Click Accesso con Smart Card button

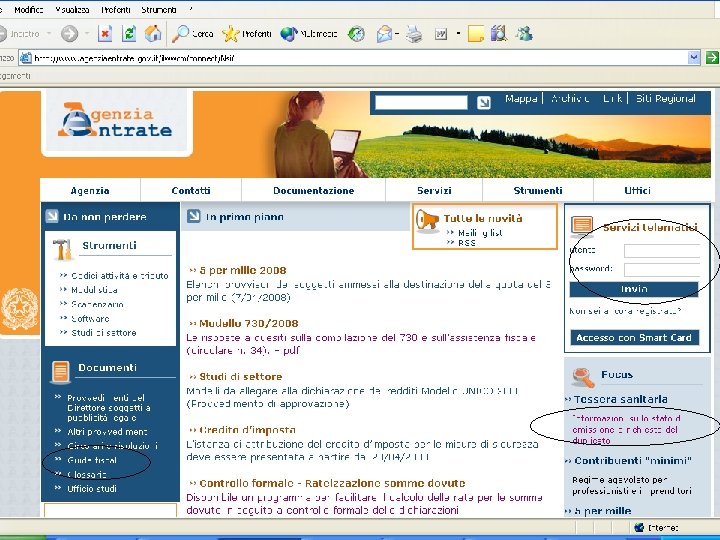click(x=634, y=338)
